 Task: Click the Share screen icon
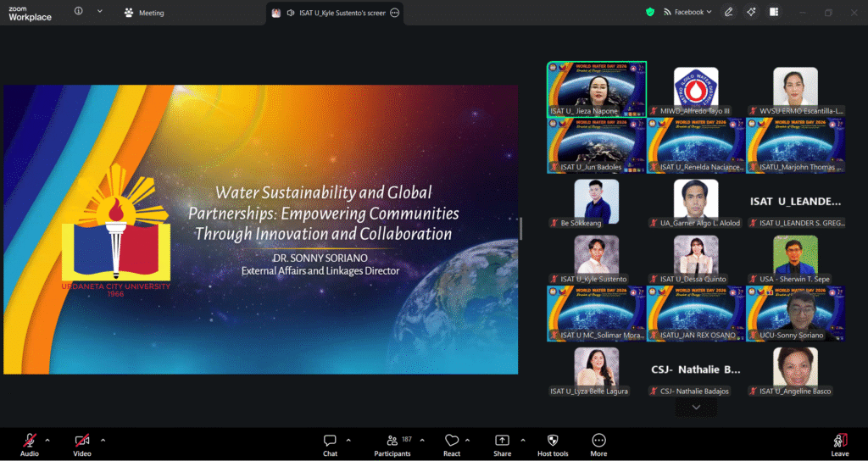tap(502, 441)
